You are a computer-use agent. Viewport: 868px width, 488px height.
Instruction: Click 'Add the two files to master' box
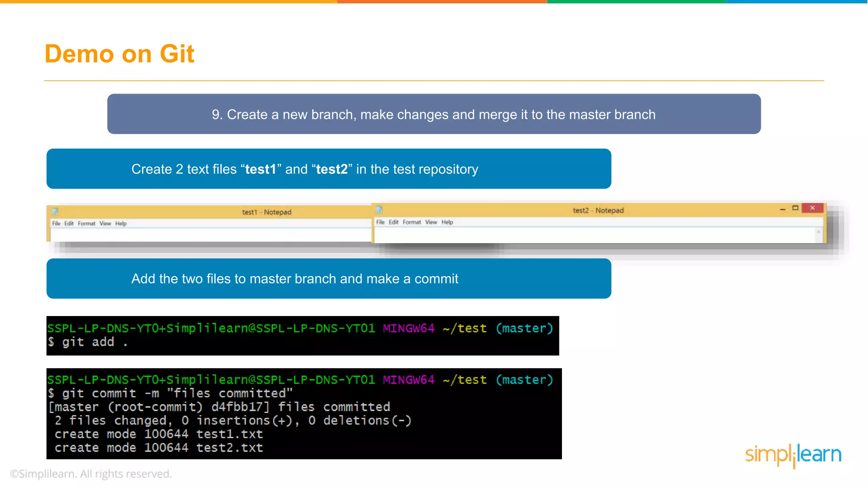point(329,279)
